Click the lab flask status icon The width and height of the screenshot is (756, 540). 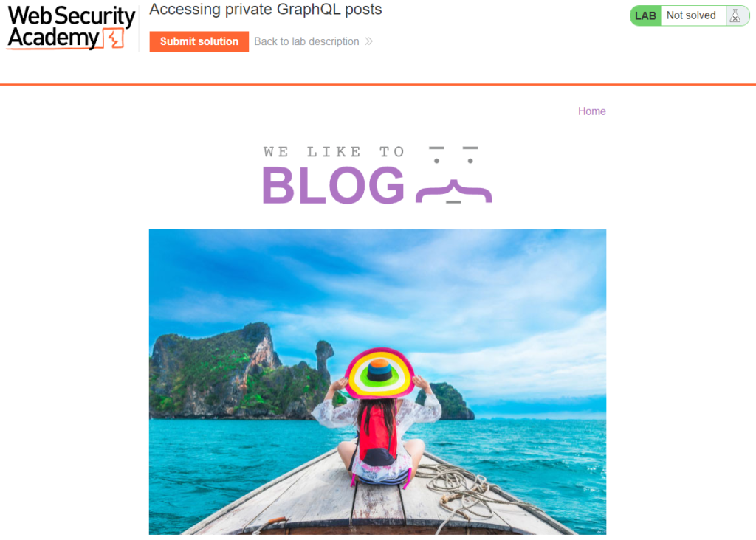tap(735, 16)
